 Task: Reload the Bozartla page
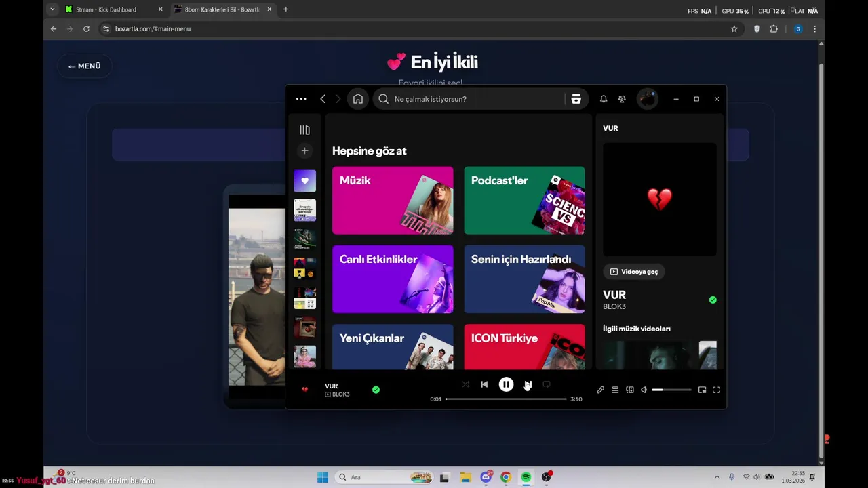(x=86, y=29)
